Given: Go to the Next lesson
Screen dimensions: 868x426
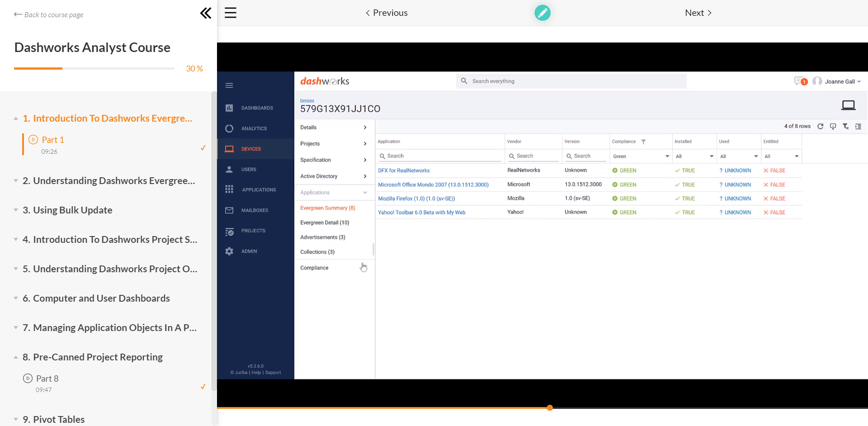Looking at the screenshot, I should (698, 13).
